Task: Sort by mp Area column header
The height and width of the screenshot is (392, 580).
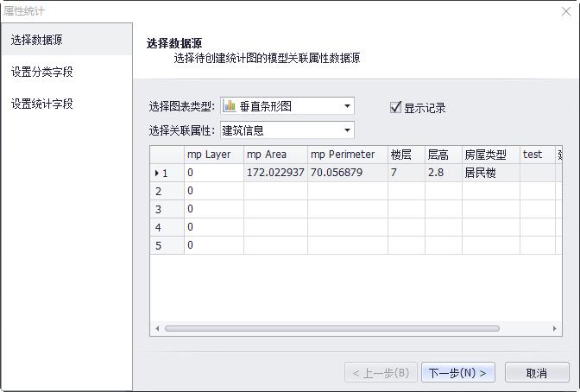Action: tap(275, 155)
